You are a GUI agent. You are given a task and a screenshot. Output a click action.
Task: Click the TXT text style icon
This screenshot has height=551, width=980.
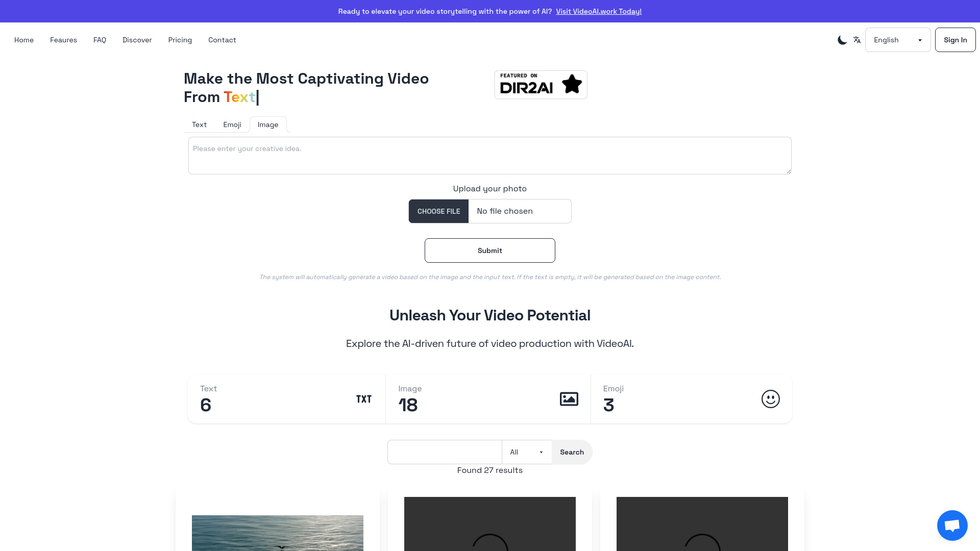(x=364, y=399)
